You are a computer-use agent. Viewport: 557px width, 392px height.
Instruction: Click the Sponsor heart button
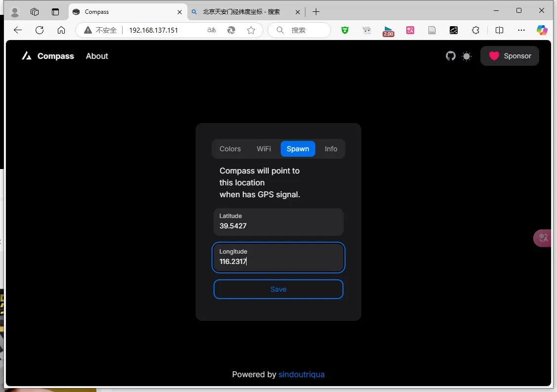coord(510,56)
